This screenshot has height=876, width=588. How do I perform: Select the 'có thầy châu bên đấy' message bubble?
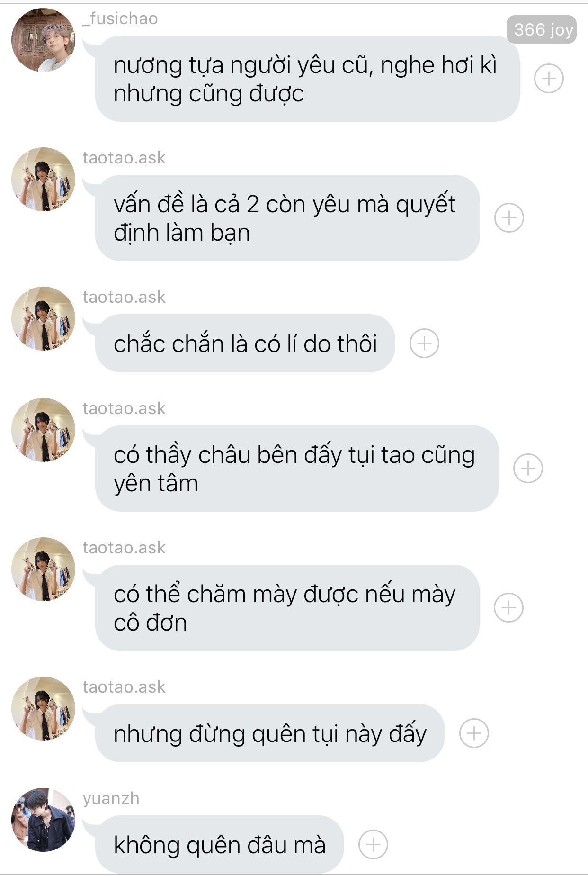[x=297, y=468]
